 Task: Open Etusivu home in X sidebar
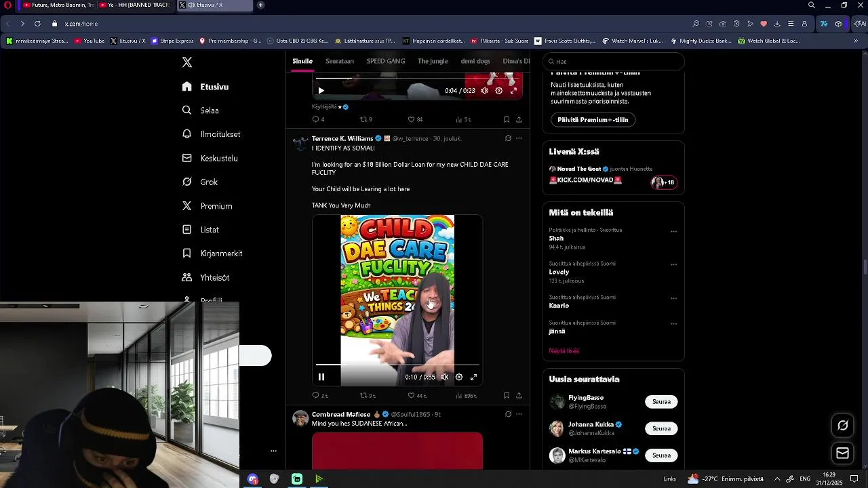tap(205, 87)
